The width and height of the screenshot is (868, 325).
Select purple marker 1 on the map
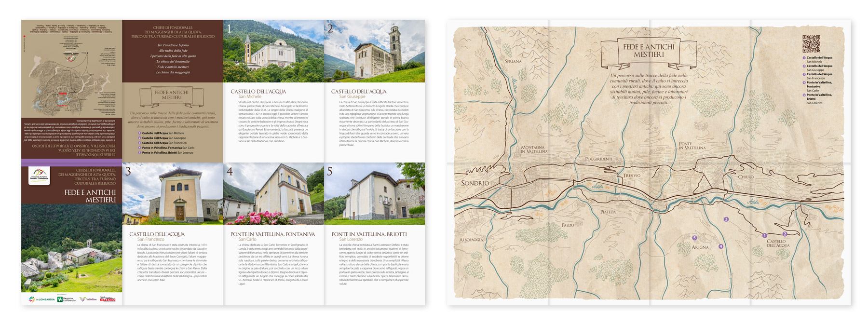765,236
